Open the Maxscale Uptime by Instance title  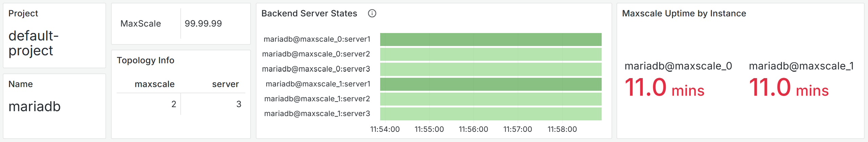click(x=684, y=14)
